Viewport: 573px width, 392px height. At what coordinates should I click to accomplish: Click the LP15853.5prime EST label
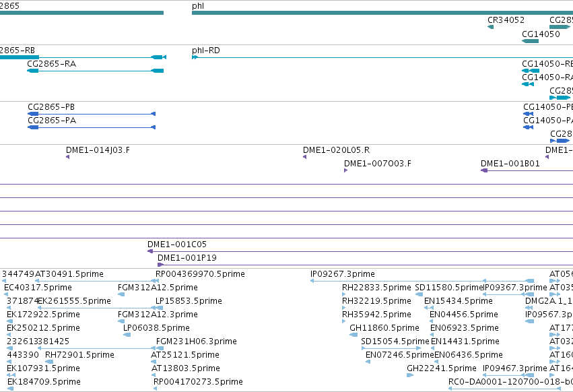(x=189, y=301)
